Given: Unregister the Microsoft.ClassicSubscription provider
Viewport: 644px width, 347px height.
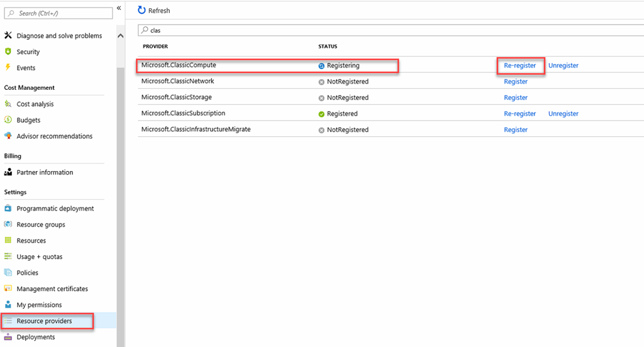Looking at the screenshot, I should click(563, 113).
